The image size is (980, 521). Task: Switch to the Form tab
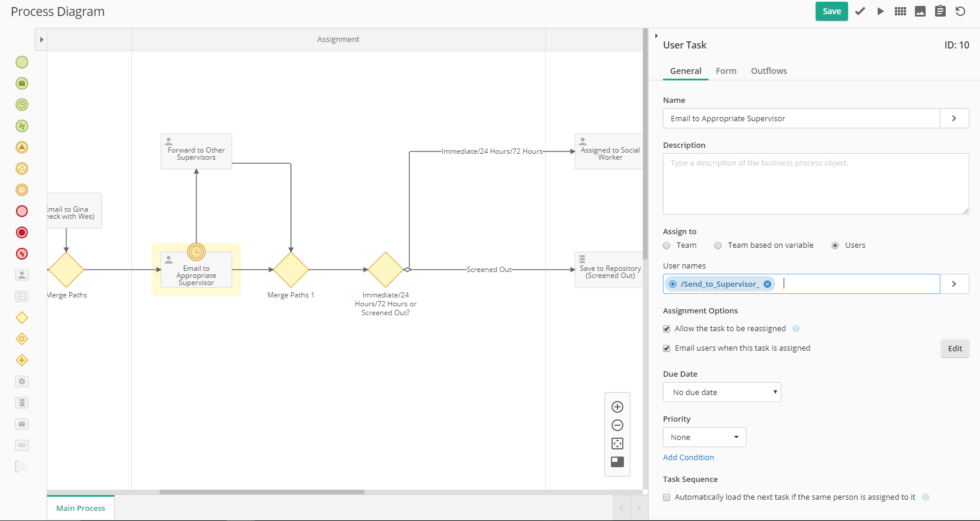click(x=726, y=71)
